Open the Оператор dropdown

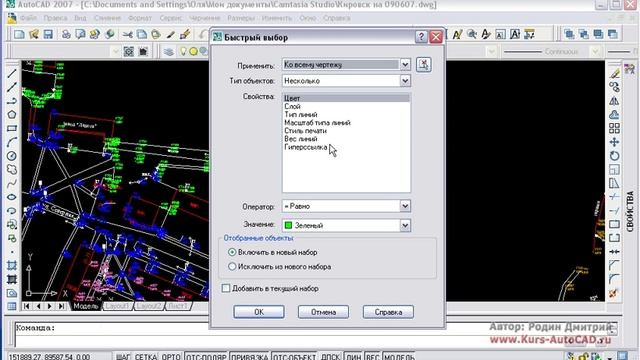tap(405, 206)
